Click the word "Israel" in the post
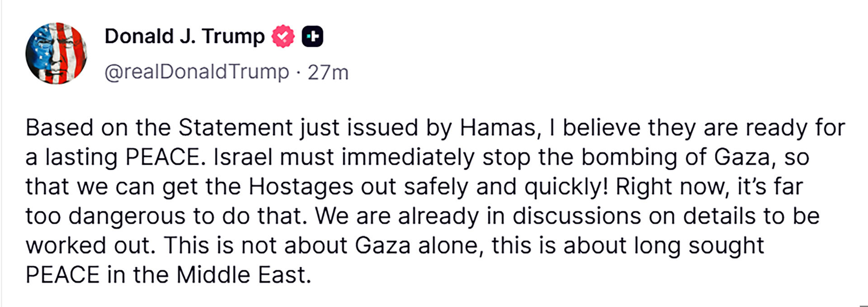Viewport: 868px width, 307px height. [x=243, y=158]
